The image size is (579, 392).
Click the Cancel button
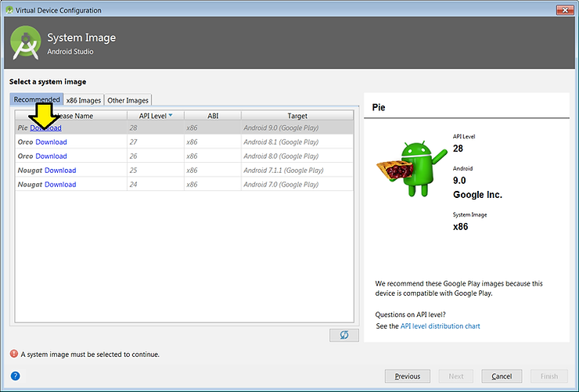point(502,376)
